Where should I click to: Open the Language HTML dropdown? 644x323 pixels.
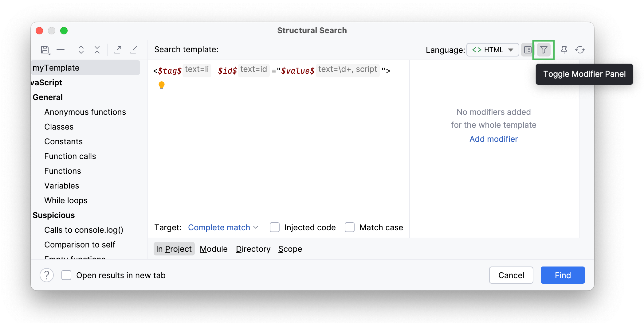[x=493, y=50]
